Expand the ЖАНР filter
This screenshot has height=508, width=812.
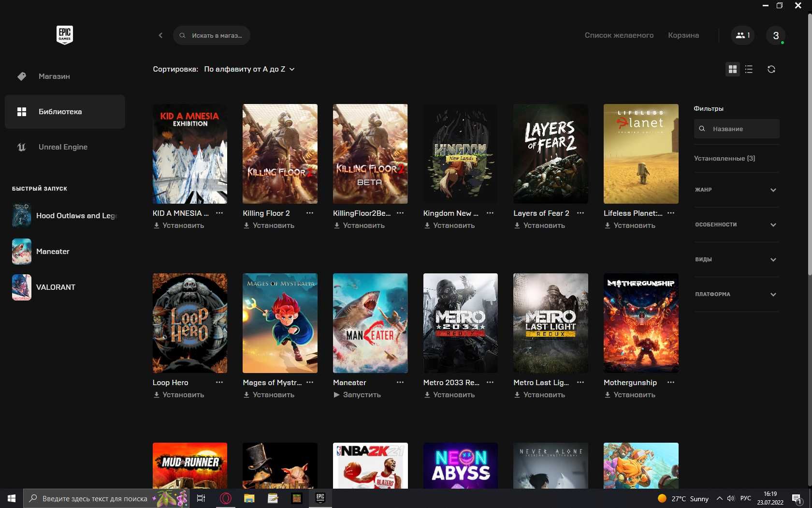click(x=737, y=190)
